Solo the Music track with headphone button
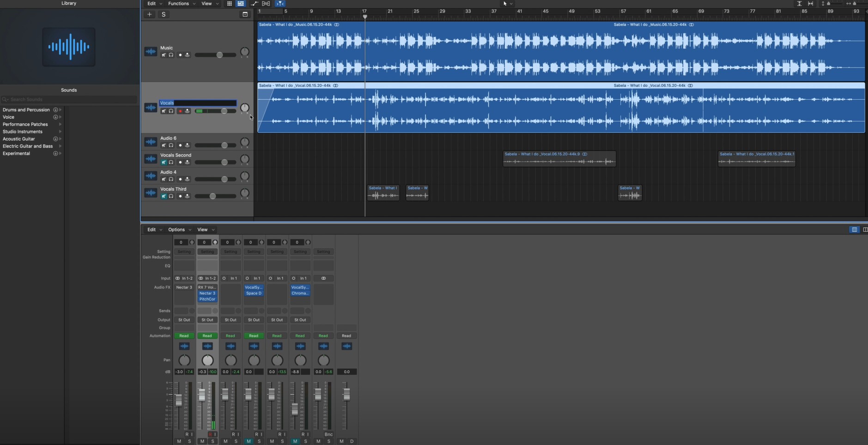This screenshot has width=868, height=445. click(x=171, y=55)
